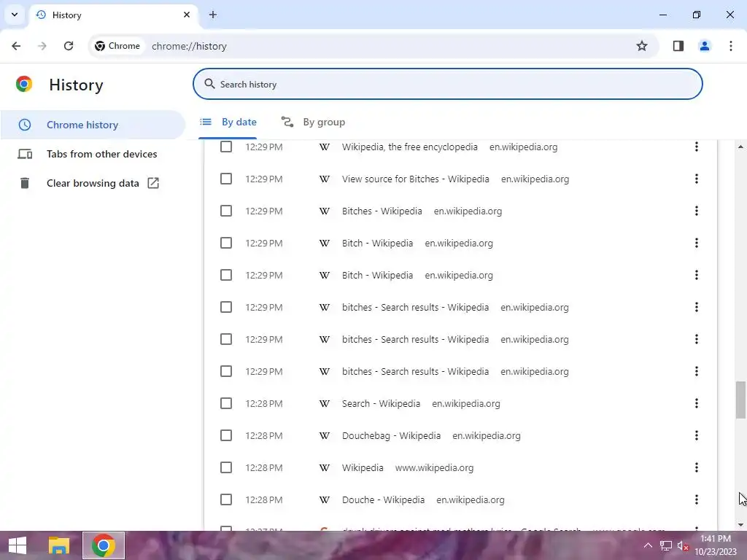This screenshot has height=560, width=747.
Task: Tick the Douchebag - Wikipedia checkbox
Action: point(226,435)
